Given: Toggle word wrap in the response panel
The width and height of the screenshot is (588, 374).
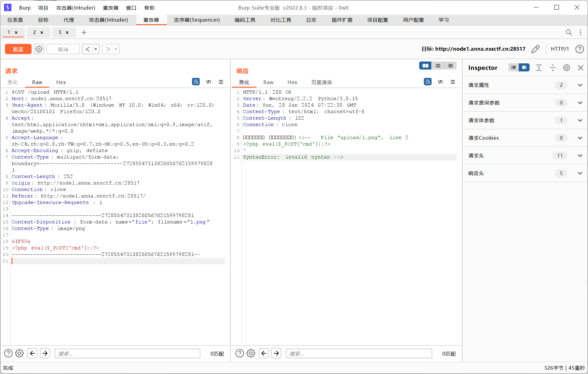Looking at the screenshot, I should tap(428, 82).
